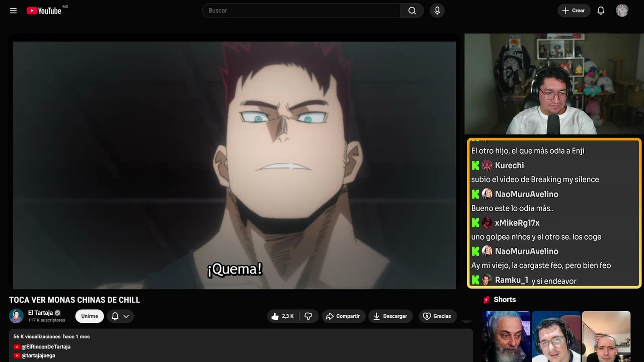The width and height of the screenshot is (644, 362).
Task: Click the green Kick badge beside xMikeRg17x
Action: point(475,223)
